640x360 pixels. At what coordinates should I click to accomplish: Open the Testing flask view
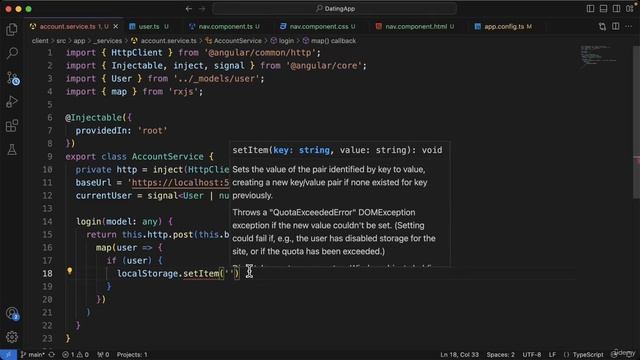pos(12,150)
